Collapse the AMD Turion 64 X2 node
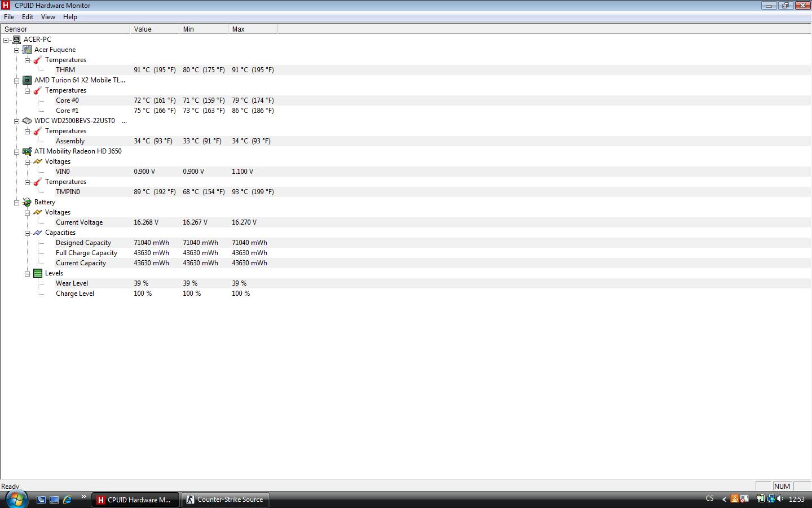The width and height of the screenshot is (812, 508). pyautogui.click(x=17, y=81)
